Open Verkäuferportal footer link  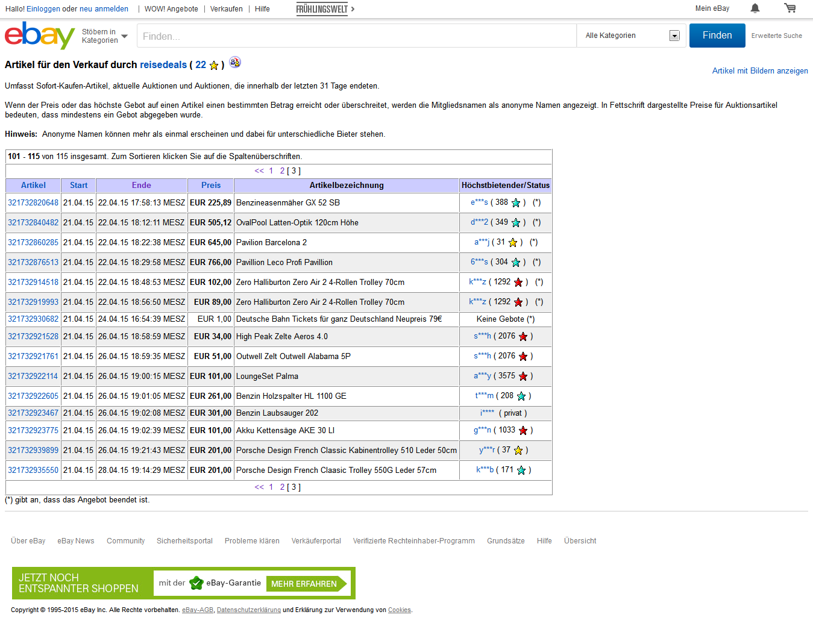316,541
